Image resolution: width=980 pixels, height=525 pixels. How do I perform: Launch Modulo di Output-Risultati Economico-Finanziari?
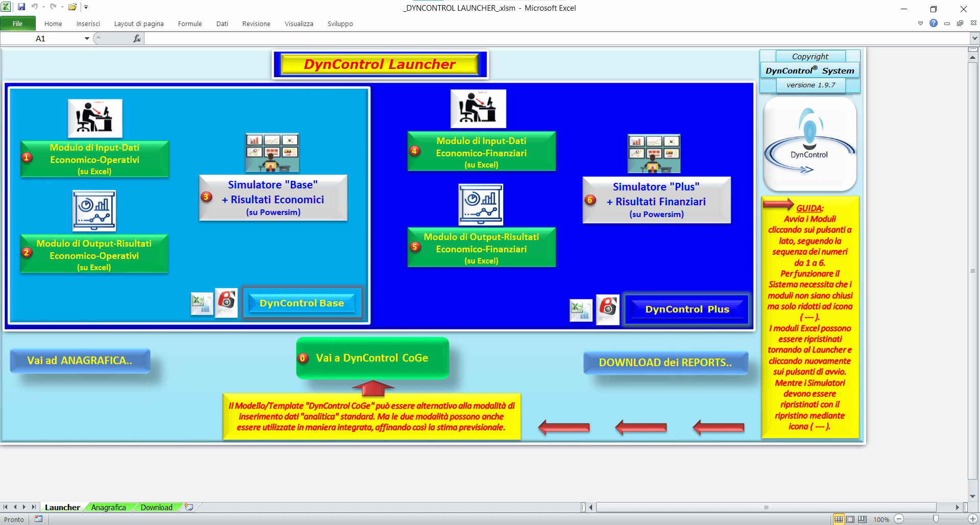481,247
